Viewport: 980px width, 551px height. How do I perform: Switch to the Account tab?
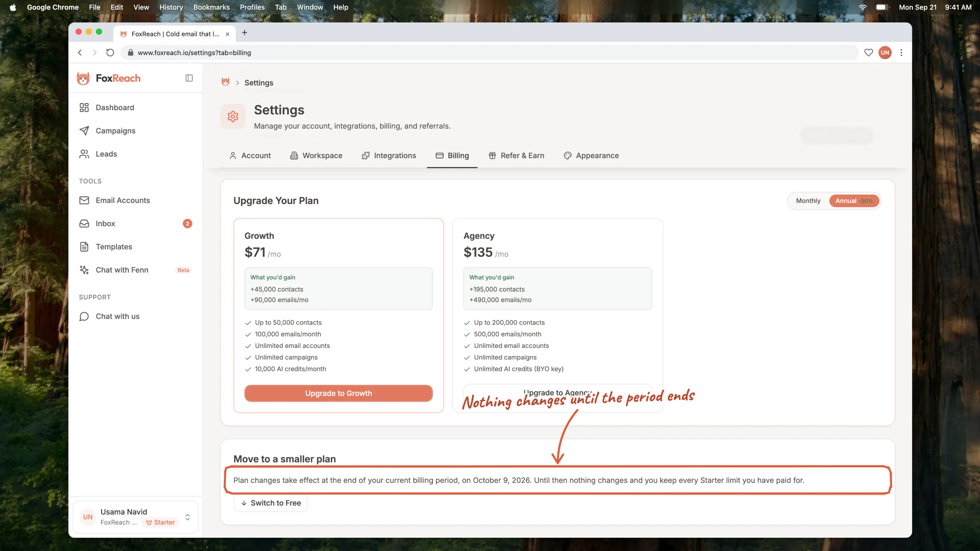250,155
